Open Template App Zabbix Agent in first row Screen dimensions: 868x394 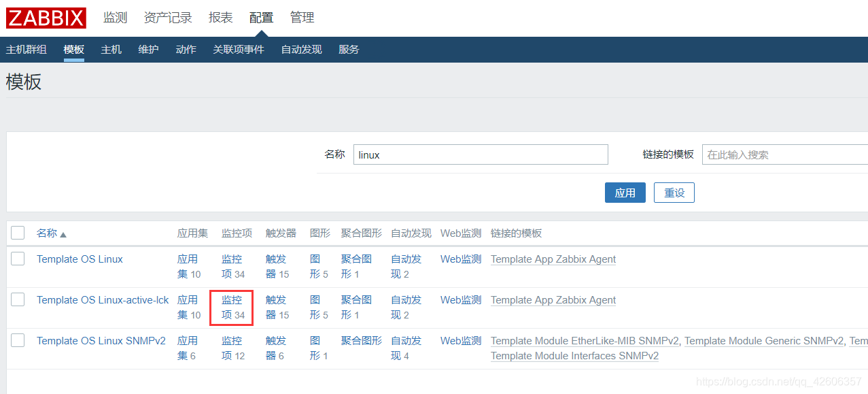pos(553,259)
